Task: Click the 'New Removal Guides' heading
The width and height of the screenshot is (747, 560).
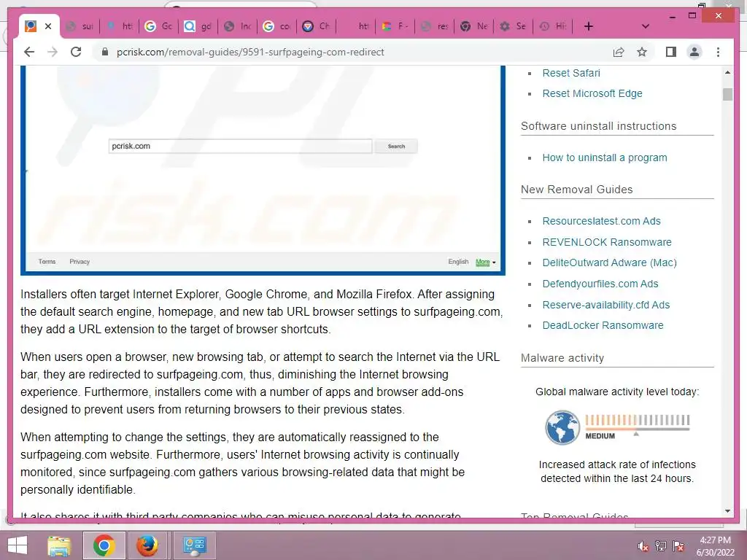Action: tap(576, 190)
